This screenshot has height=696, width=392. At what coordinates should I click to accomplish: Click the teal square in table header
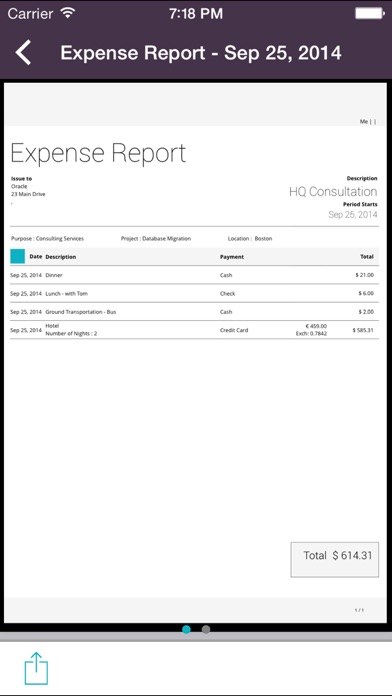[x=17, y=257]
